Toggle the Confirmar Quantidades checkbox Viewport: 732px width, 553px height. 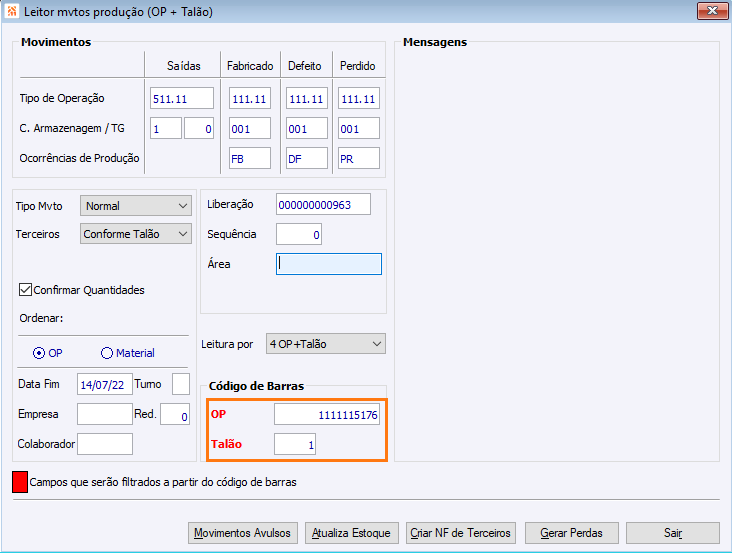point(25,290)
